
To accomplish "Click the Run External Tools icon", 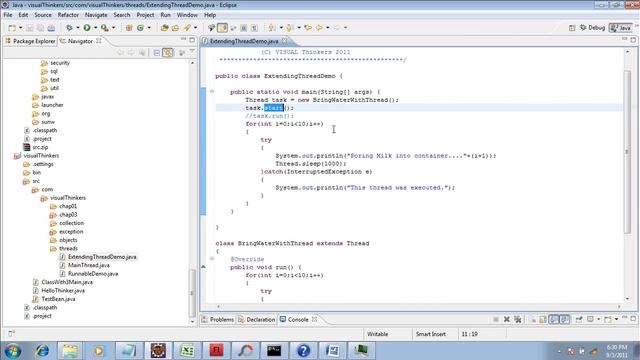I will [x=105, y=28].
